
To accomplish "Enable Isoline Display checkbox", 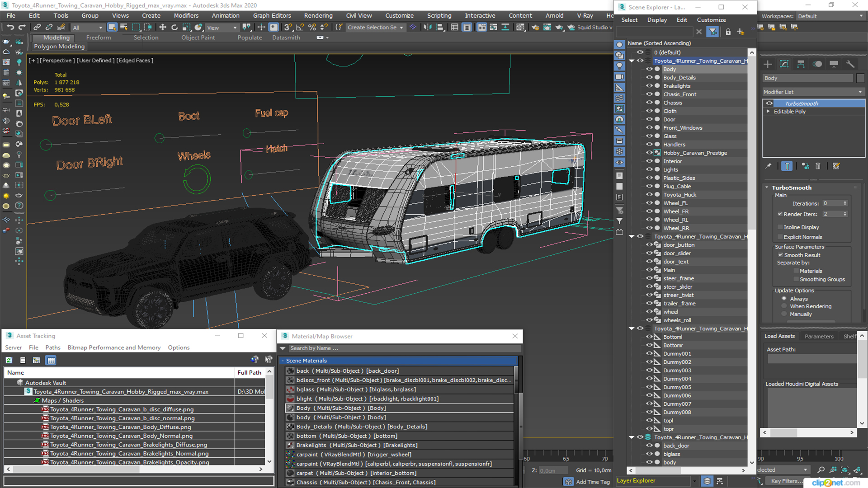I will tap(780, 227).
